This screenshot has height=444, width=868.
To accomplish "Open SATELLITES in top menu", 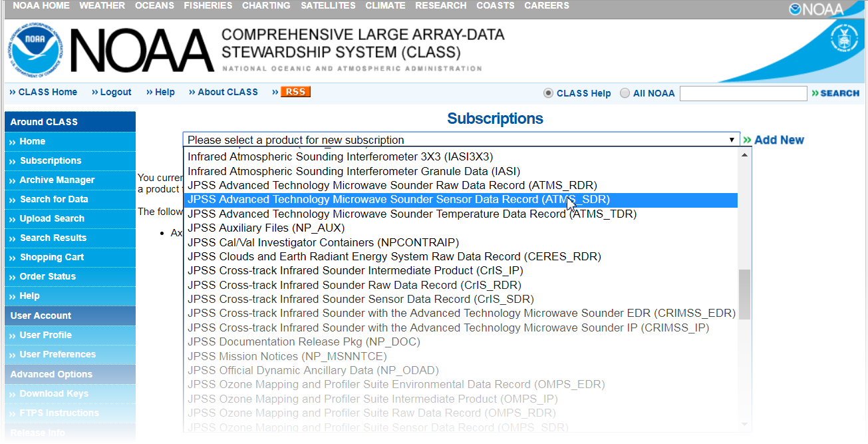I will [328, 5].
